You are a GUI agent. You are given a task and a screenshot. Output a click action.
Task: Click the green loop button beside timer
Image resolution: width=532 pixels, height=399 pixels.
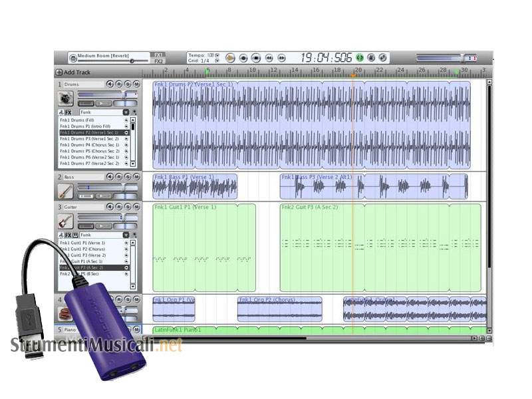pos(360,59)
